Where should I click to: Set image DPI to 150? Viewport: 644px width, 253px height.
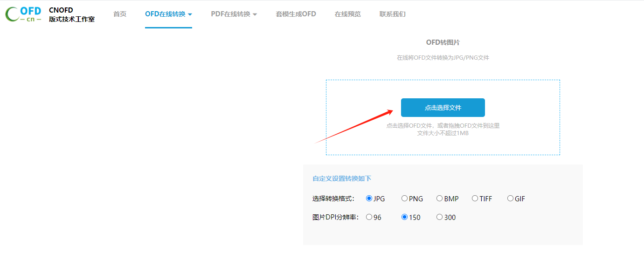(404, 217)
